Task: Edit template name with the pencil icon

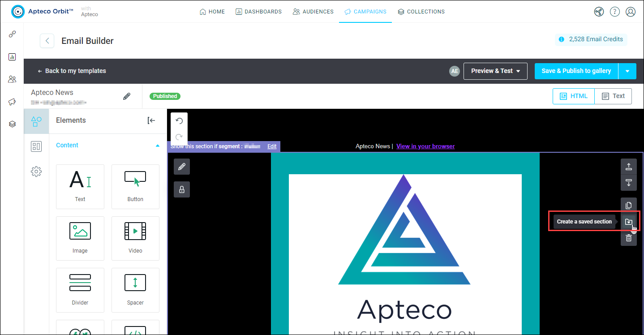Action: (127, 96)
